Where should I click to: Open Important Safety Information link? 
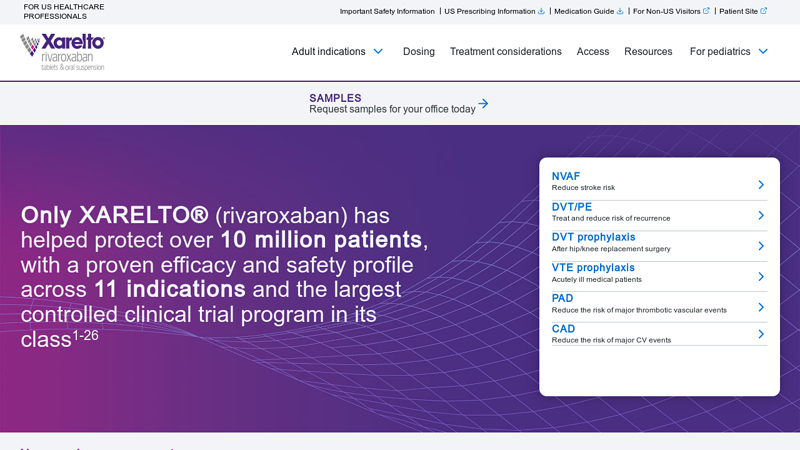coord(387,11)
